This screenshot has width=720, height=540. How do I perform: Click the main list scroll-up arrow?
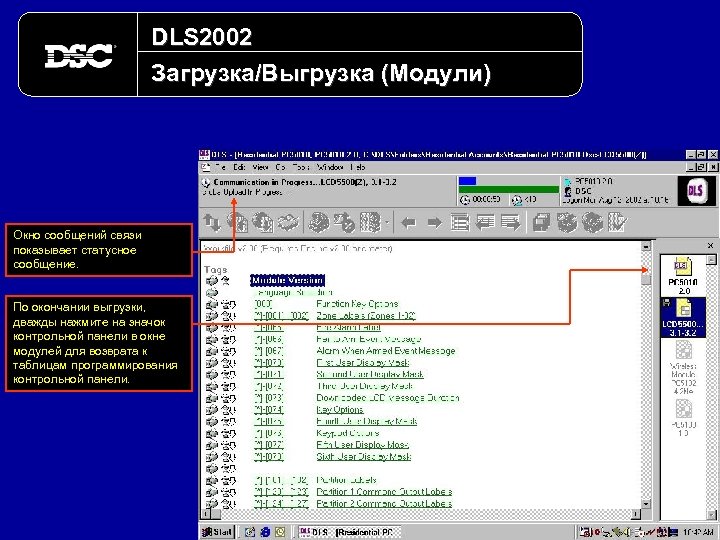pyautogui.click(x=646, y=246)
